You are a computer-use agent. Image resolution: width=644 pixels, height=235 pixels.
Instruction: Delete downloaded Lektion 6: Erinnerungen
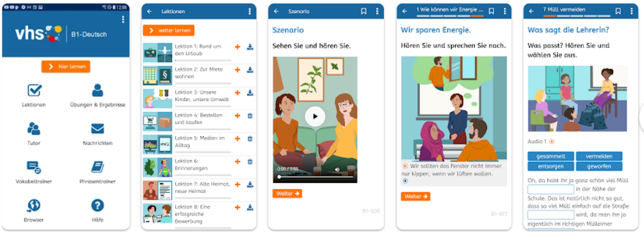coord(249,162)
